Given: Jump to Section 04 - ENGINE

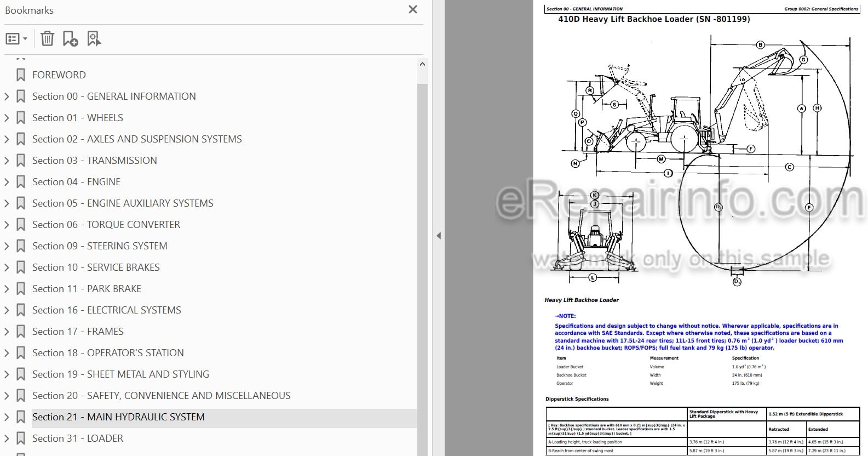Looking at the screenshot, I should tap(77, 182).
